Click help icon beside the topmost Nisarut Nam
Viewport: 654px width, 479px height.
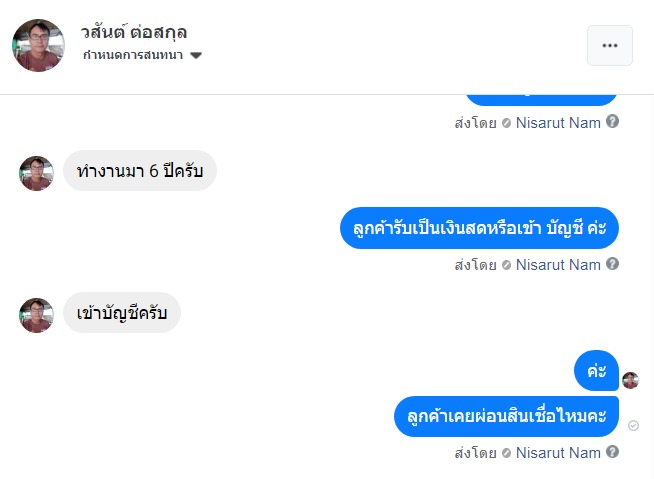tap(612, 121)
